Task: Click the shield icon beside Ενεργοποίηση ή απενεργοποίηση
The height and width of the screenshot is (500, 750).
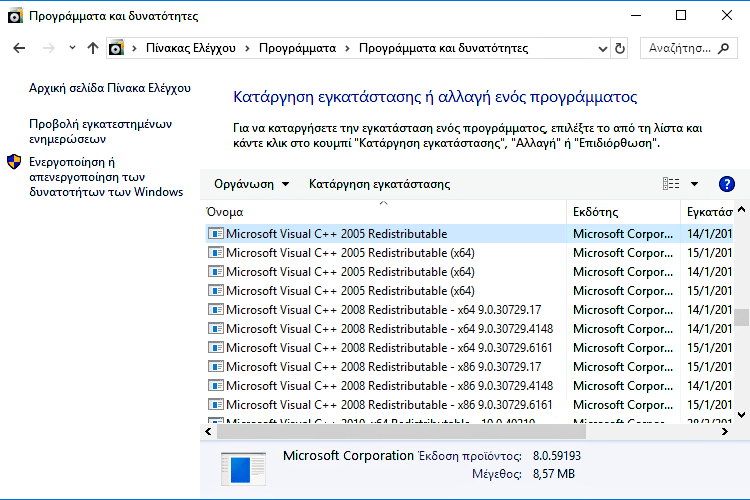Action: (14, 162)
